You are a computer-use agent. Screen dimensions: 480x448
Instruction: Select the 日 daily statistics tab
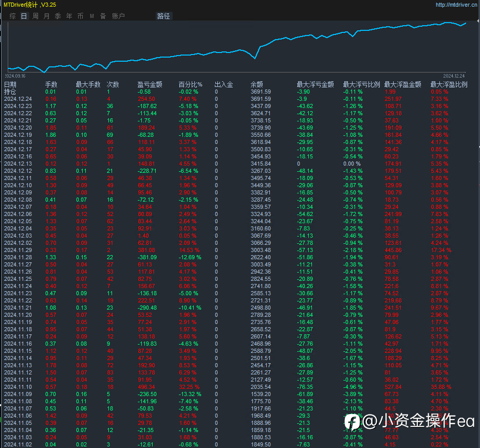point(24,16)
